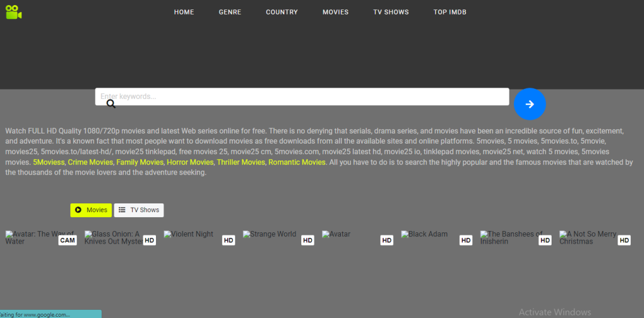This screenshot has width=644, height=318.
Task: Open the HOME navigation item
Action: point(184,12)
